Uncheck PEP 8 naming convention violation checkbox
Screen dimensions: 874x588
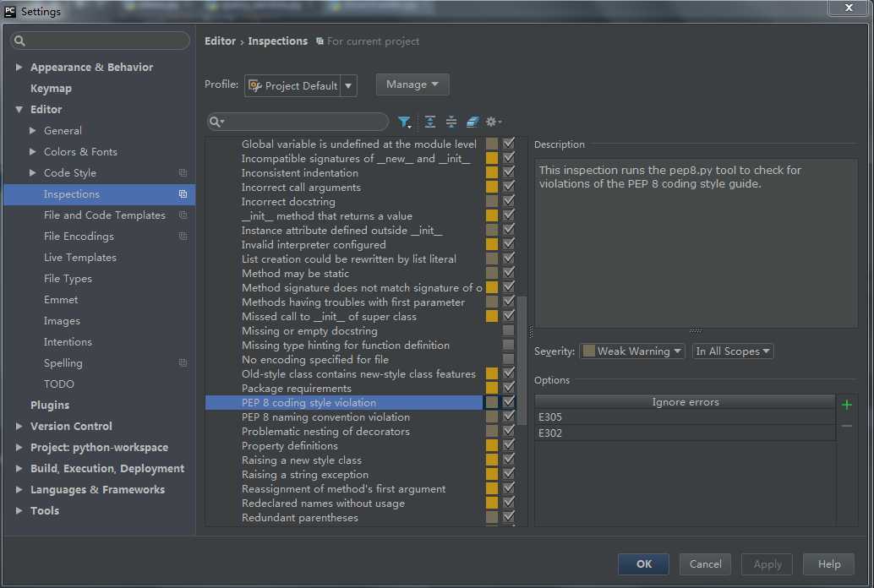point(508,416)
